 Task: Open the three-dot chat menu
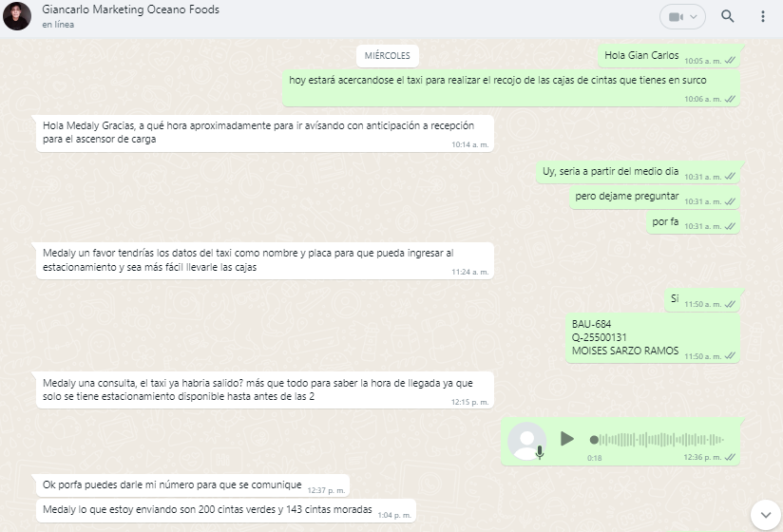pyautogui.click(x=762, y=16)
